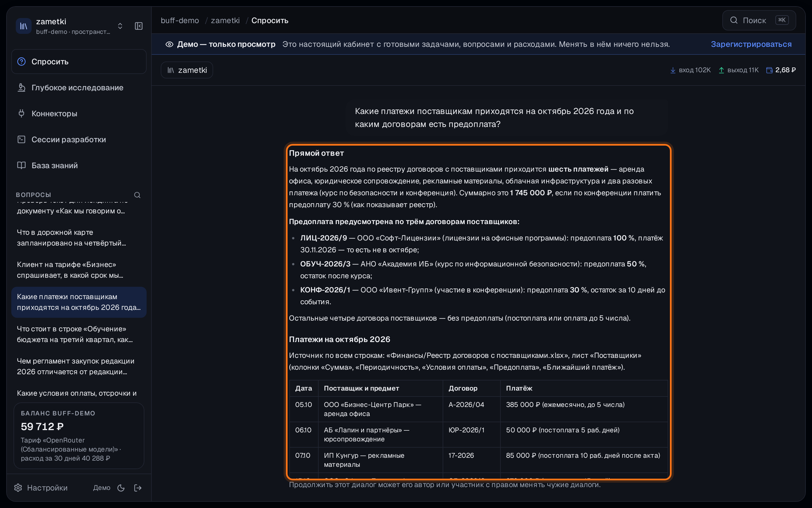Toggle dark theme moon icon
812x508 pixels.
(121, 488)
